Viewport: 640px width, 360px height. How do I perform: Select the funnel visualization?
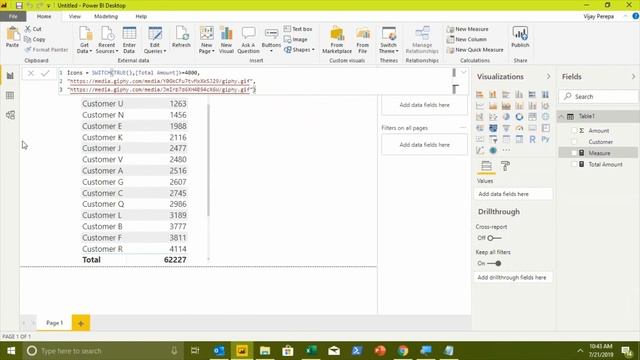pyautogui.click(x=506, y=128)
